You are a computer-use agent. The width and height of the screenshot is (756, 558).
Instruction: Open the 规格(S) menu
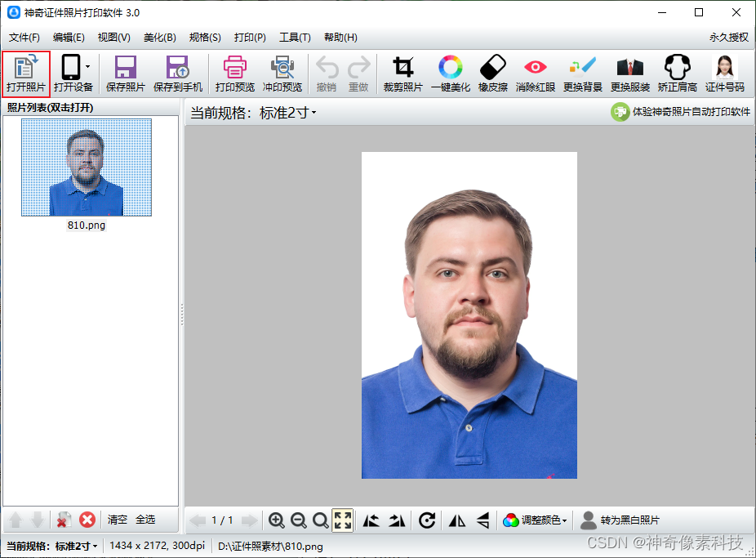pyautogui.click(x=205, y=37)
